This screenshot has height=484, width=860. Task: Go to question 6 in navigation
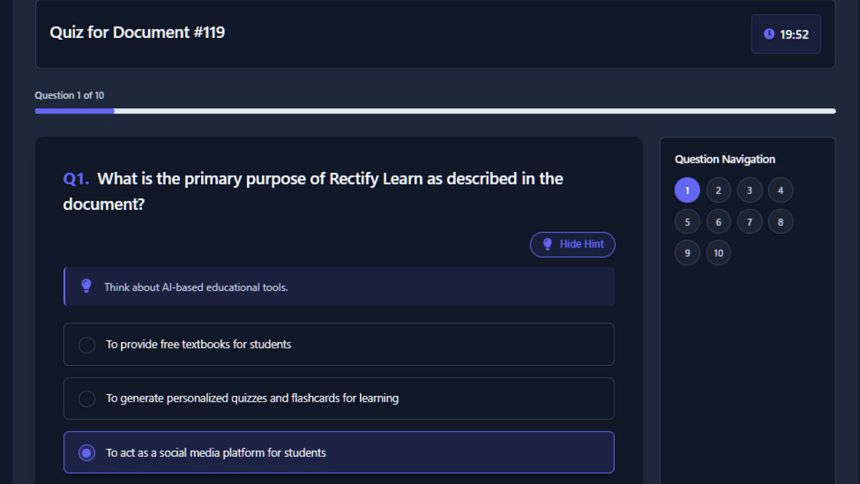[x=718, y=222]
